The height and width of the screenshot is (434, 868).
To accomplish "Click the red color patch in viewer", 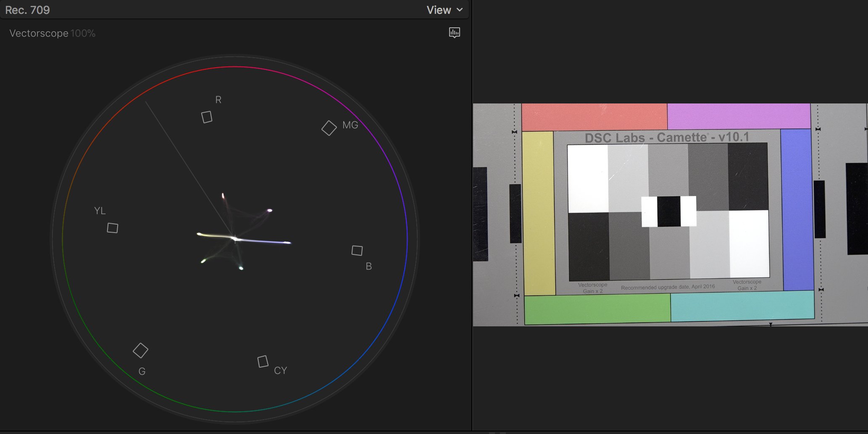I will point(594,117).
